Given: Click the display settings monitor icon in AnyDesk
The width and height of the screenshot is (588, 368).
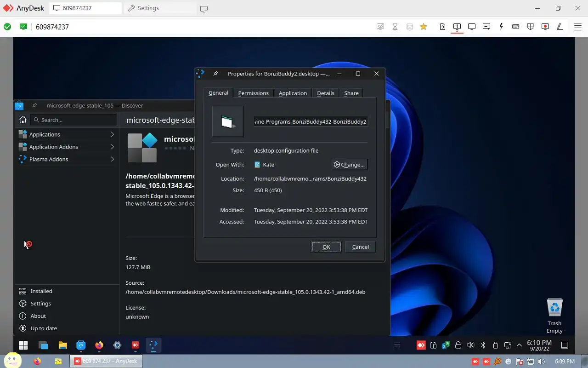Looking at the screenshot, I should pyautogui.click(x=472, y=27).
